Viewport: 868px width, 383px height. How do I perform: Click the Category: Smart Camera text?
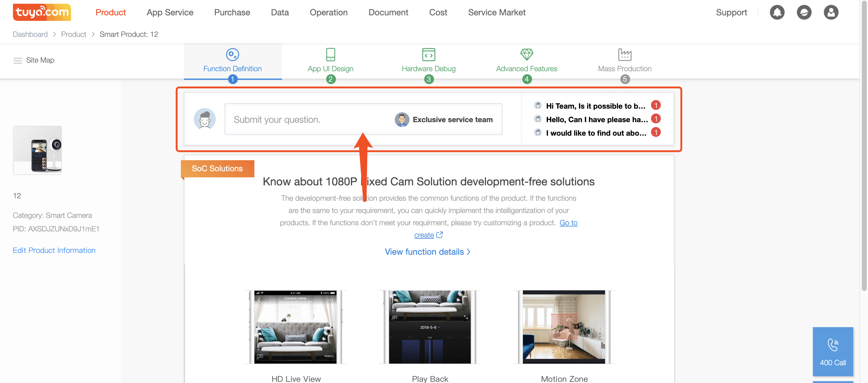52,215
